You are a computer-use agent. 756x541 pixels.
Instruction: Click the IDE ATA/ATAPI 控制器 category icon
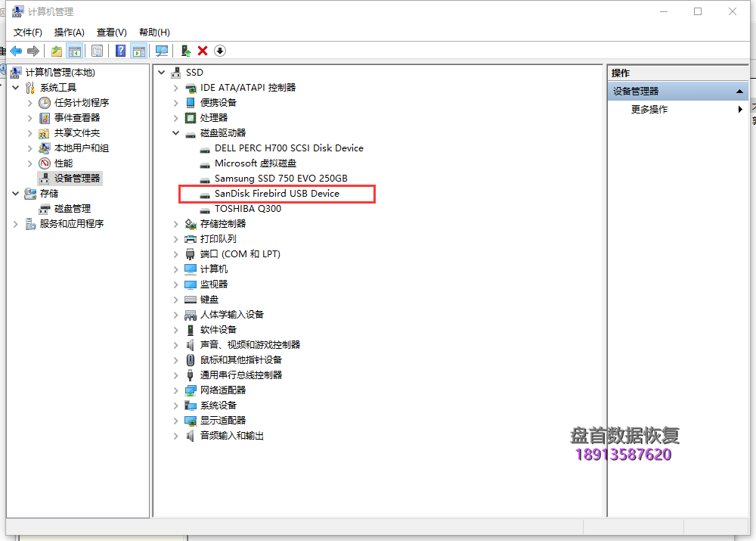pyautogui.click(x=191, y=88)
